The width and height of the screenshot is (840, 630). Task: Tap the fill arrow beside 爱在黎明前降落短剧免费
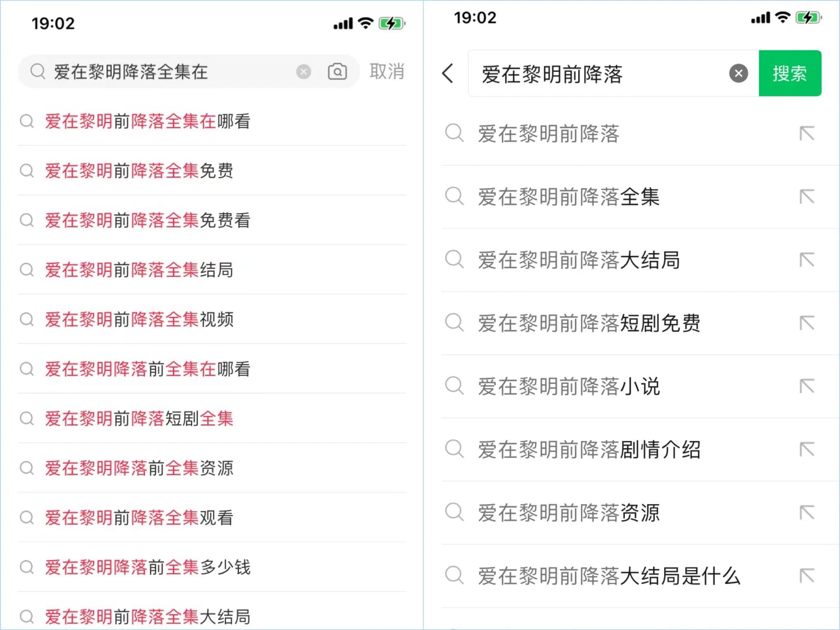pyautogui.click(x=807, y=323)
